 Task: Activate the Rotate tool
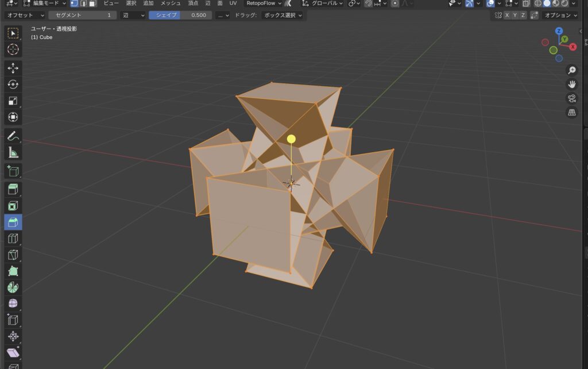(13, 84)
